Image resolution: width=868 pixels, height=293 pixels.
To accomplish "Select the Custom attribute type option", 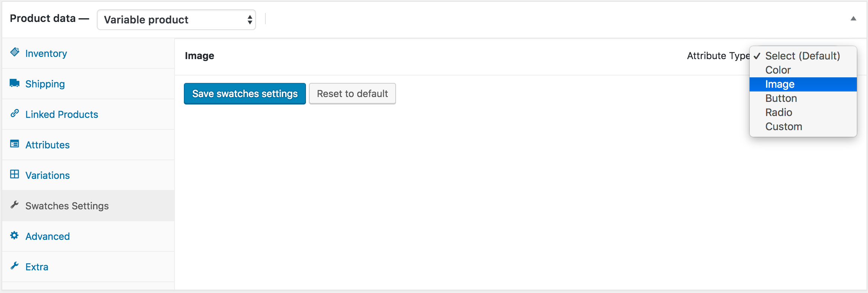I will [x=784, y=127].
